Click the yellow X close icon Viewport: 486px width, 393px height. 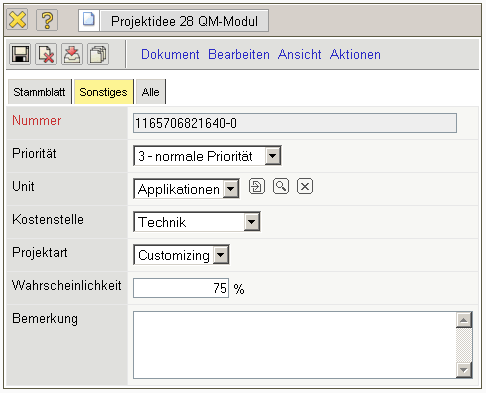tap(17, 20)
